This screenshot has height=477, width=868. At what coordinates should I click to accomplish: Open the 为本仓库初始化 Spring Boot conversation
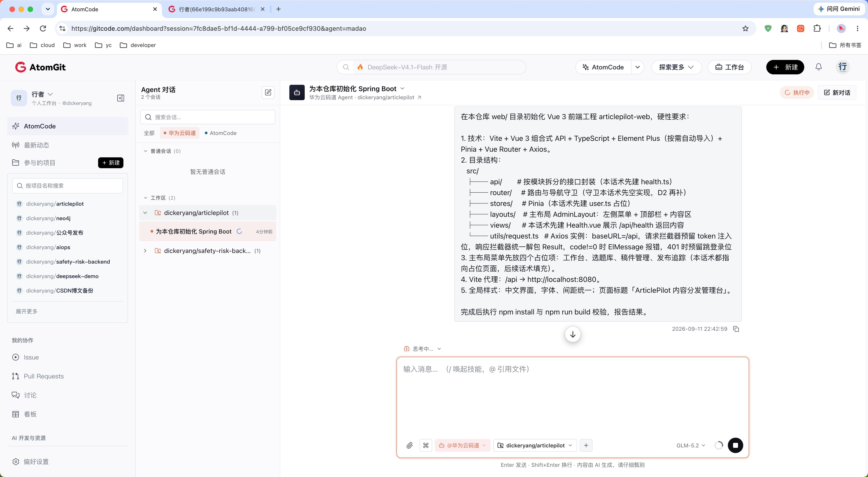pos(208,231)
